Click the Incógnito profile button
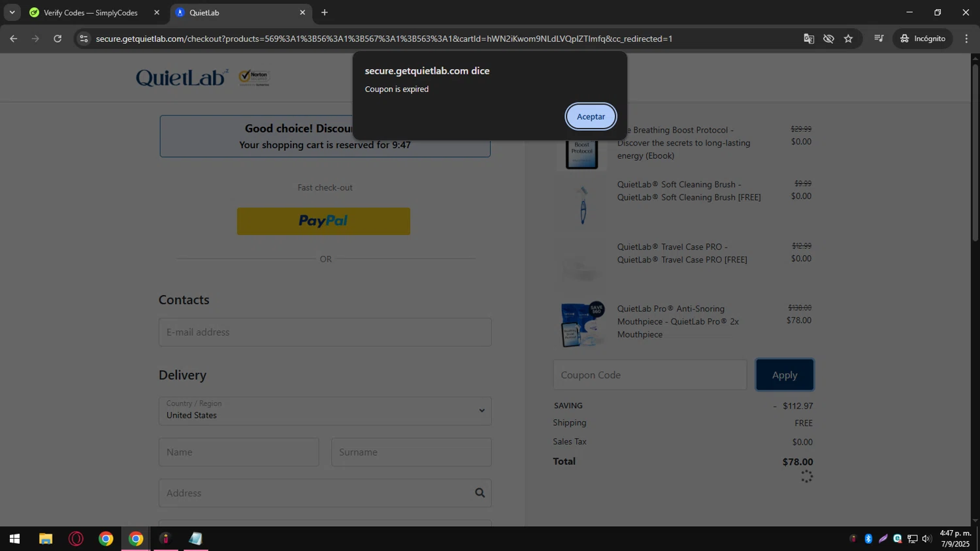Viewport: 980px width, 551px height. (923, 39)
